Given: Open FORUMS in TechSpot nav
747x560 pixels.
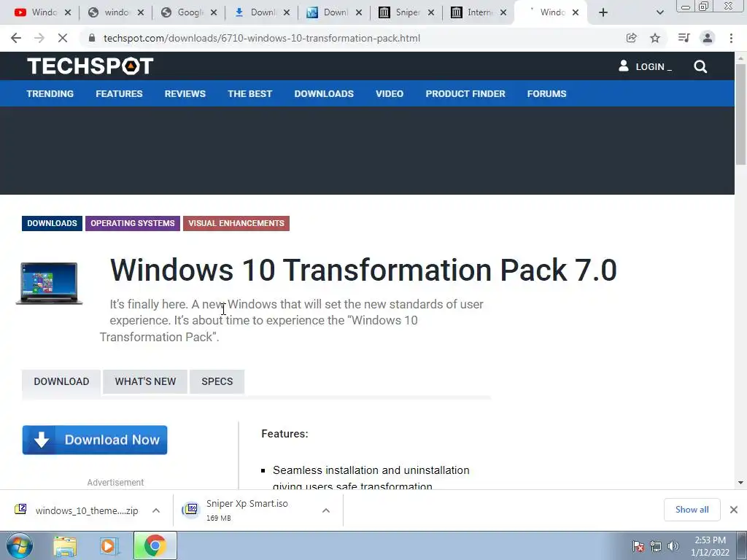Looking at the screenshot, I should click(546, 94).
